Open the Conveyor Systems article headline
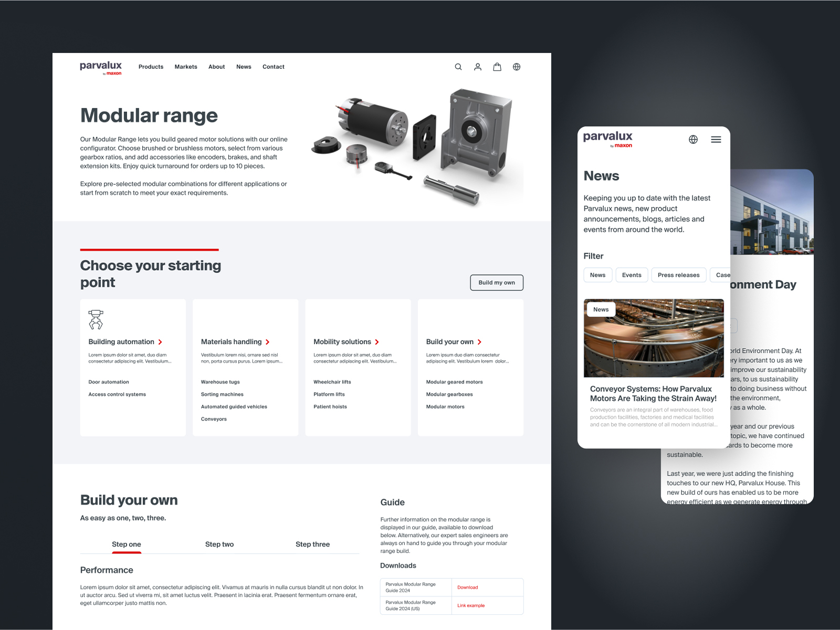The width and height of the screenshot is (840, 630). point(653,394)
